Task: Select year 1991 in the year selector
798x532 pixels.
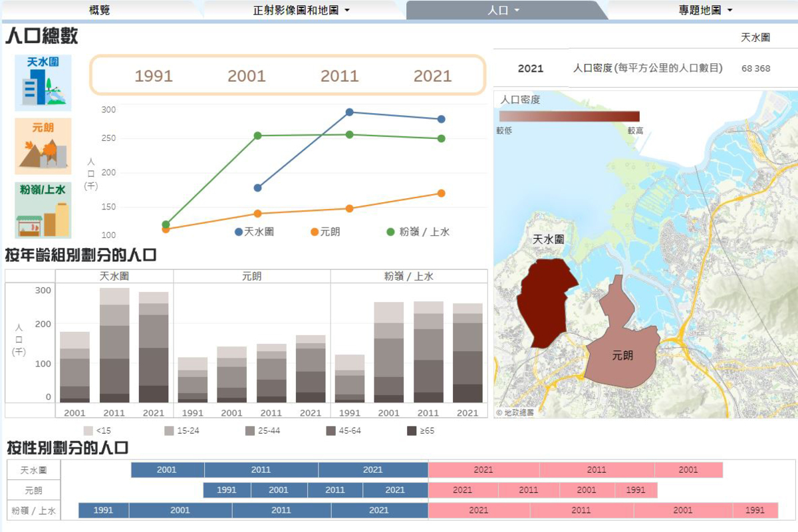Action: (154, 76)
